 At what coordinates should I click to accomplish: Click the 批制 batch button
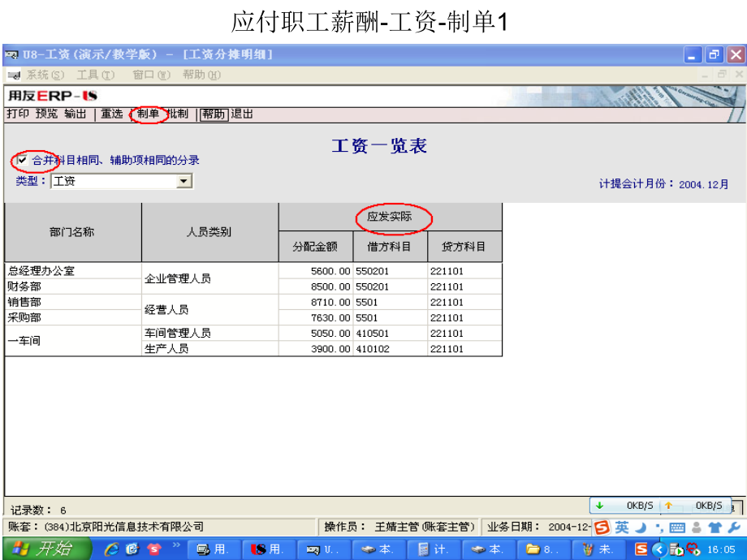pyautogui.click(x=178, y=114)
